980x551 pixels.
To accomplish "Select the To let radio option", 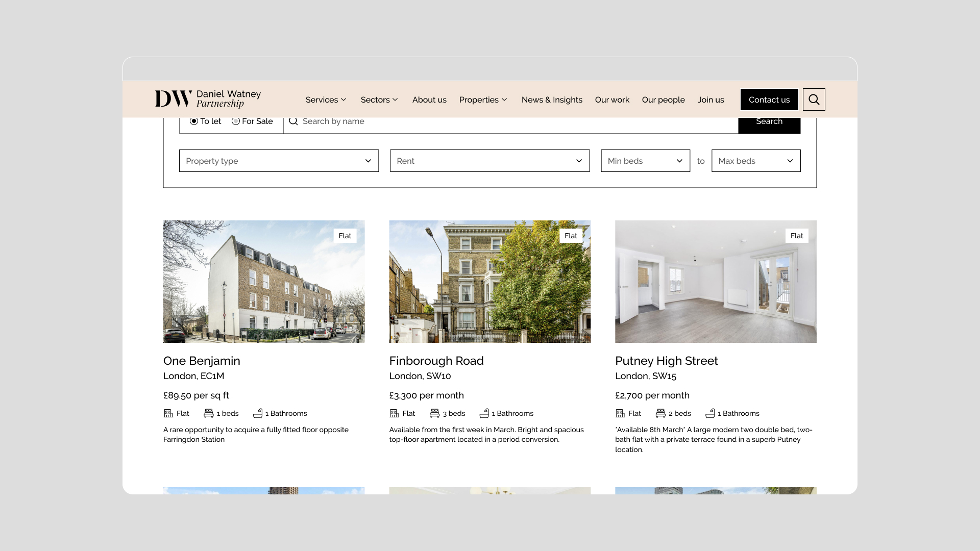I will 194,121.
